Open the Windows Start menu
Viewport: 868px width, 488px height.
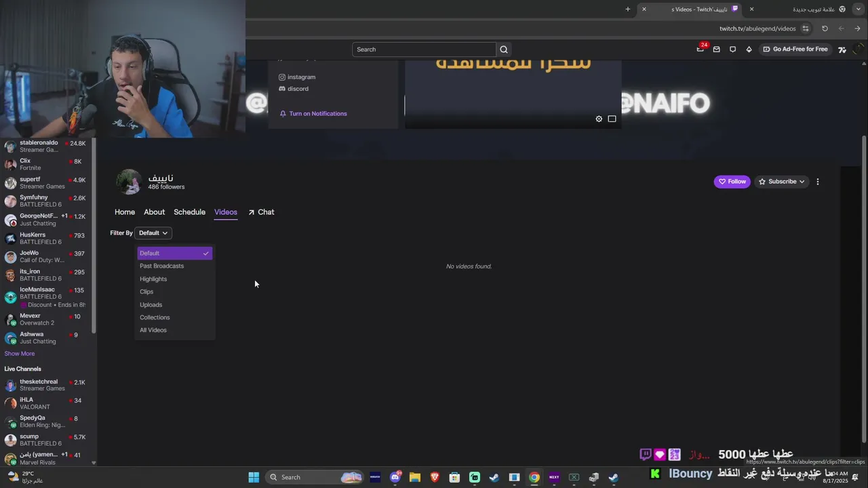254,477
